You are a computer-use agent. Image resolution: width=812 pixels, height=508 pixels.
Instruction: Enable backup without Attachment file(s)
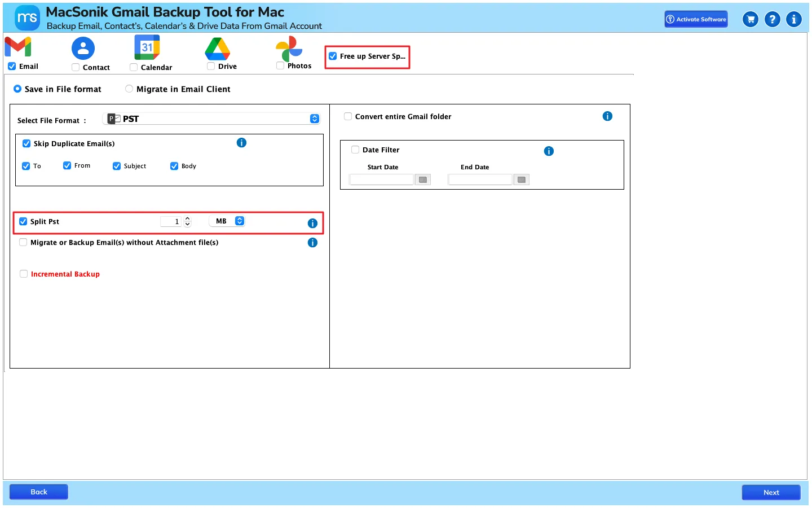[x=23, y=243]
